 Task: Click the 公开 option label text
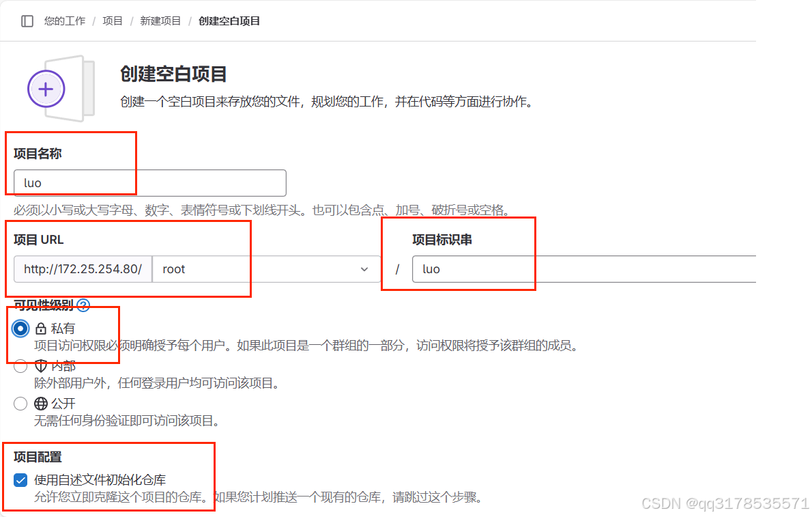[x=63, y=404]
